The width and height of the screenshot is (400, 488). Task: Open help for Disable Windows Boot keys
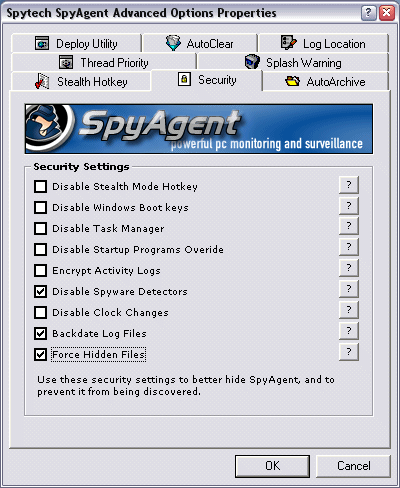click(x=349, y=206)
